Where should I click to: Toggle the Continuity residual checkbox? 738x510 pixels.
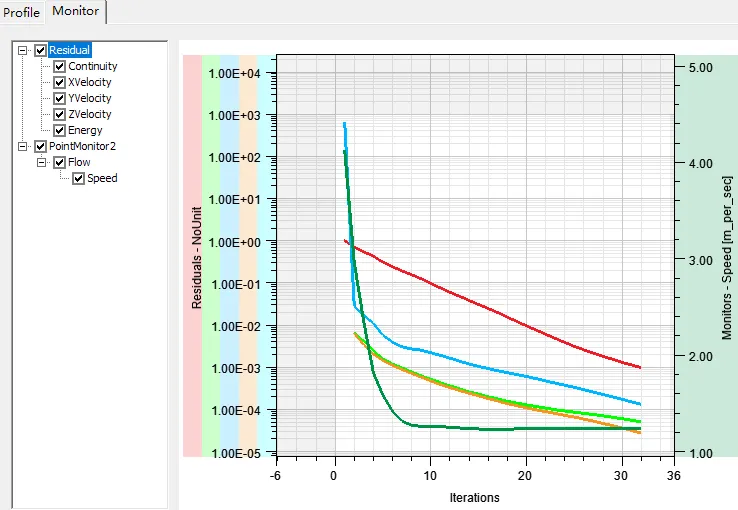pos(59,66)
